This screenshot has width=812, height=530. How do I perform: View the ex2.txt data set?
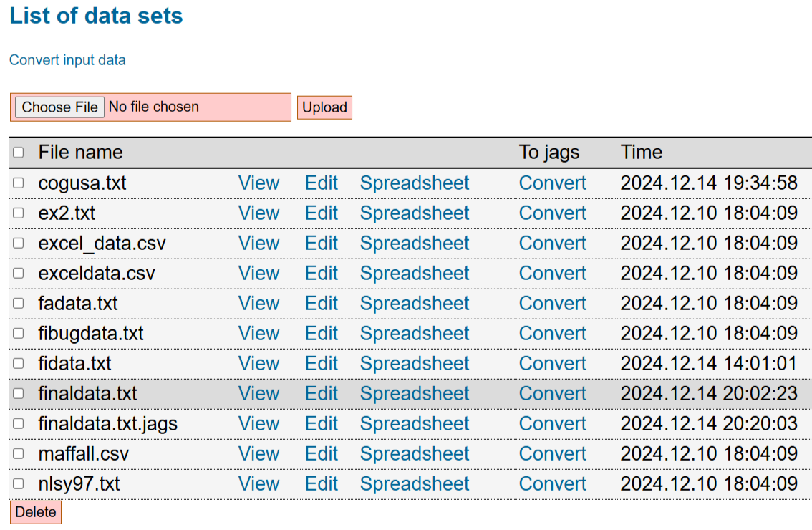pos(258,213)
